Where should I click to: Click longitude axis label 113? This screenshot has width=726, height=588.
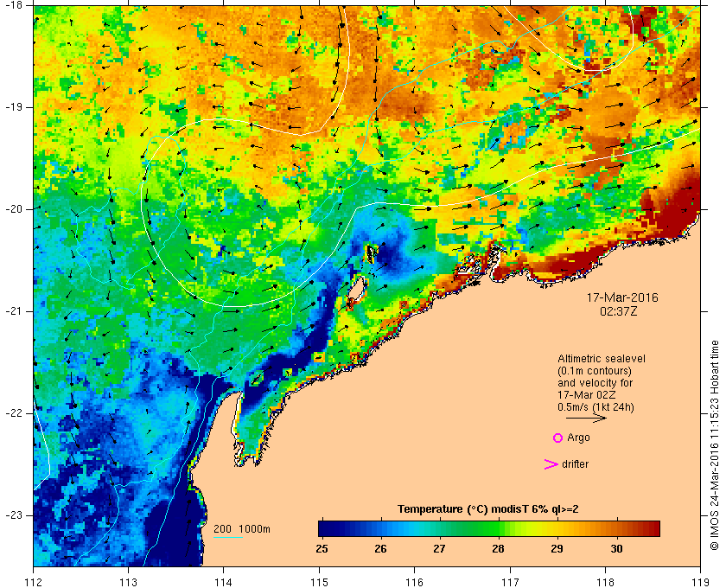[128, 581]
